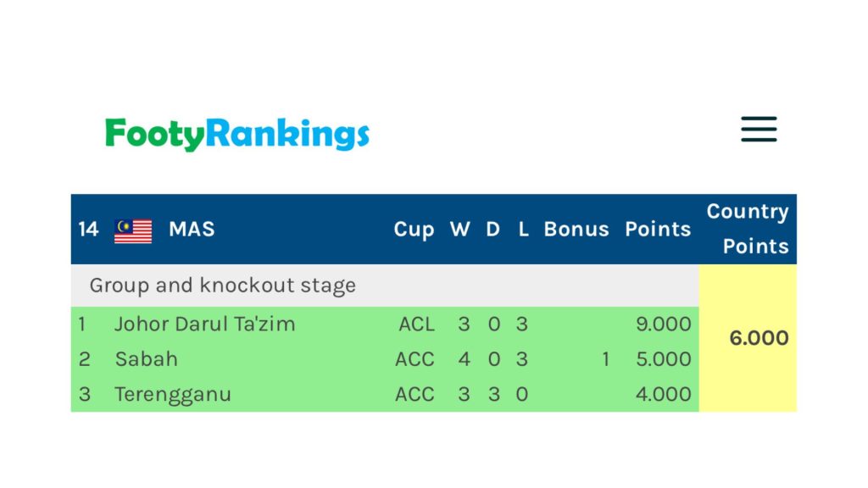
Task: Click the Cup column header
Action: (x=414, y=230)
